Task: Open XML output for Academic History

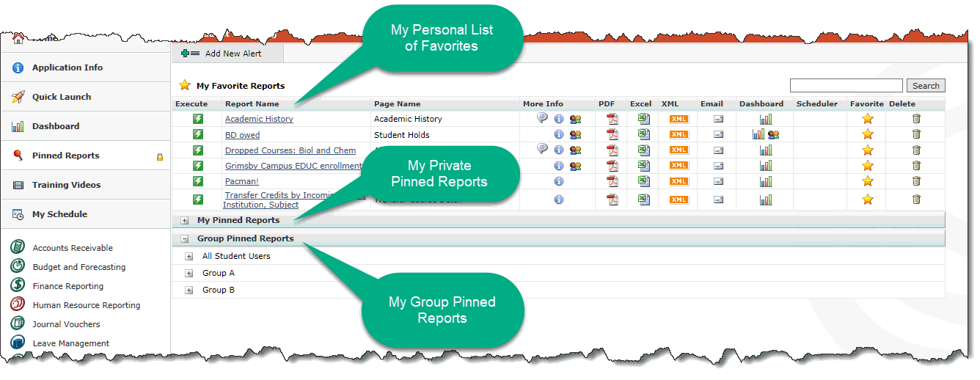Action: click(679, 119)
